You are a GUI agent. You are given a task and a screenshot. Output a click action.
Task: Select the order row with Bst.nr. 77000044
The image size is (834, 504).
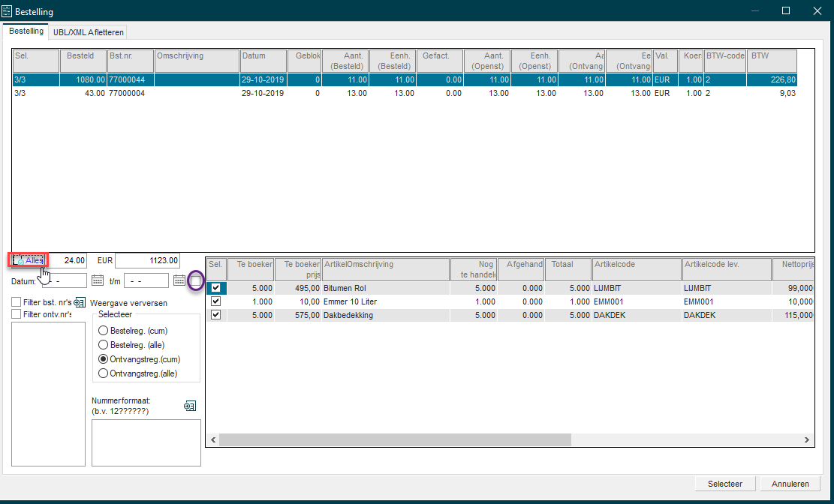point(405,79)
